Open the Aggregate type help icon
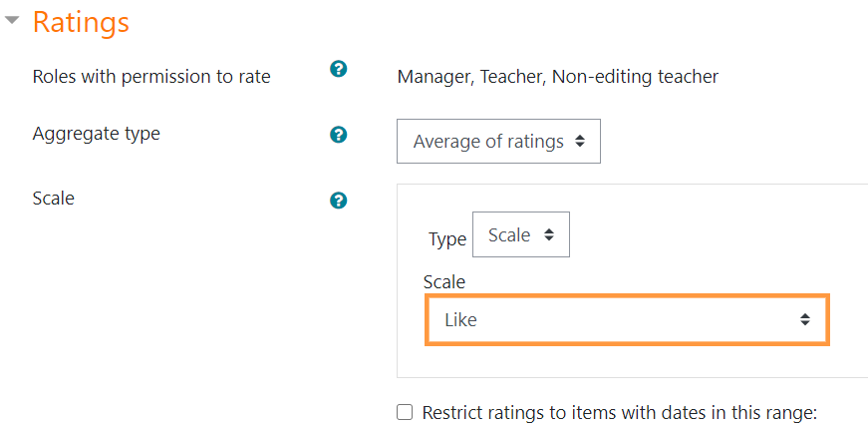 tap(338, 135)
